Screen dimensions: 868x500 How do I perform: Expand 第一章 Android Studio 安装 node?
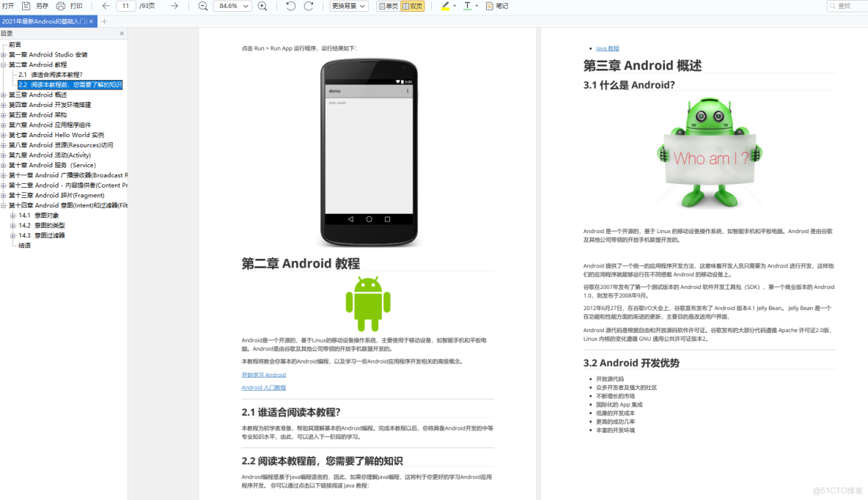point(4,54)
